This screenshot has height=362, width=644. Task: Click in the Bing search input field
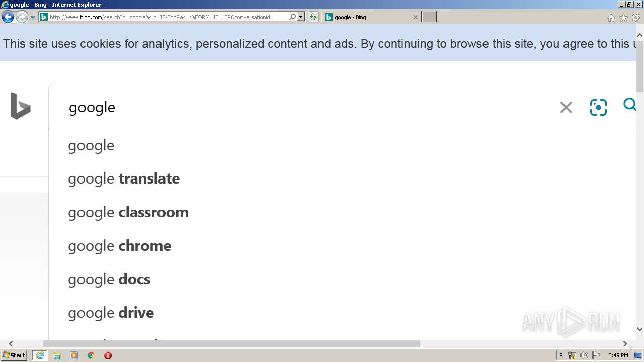(302, 107)
